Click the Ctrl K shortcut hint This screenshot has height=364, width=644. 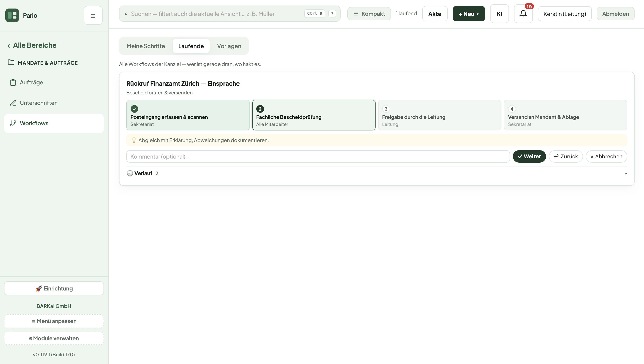click(315, 14)
